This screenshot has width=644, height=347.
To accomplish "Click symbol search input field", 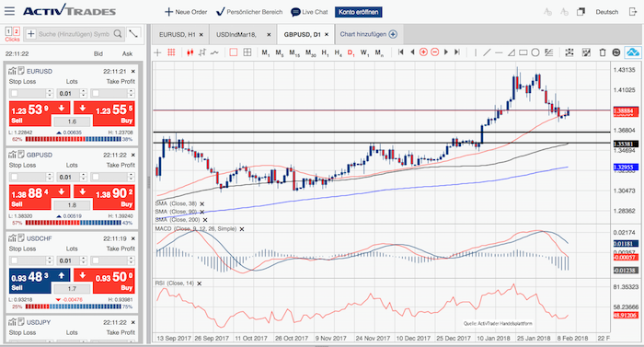I will click(74, 34).
